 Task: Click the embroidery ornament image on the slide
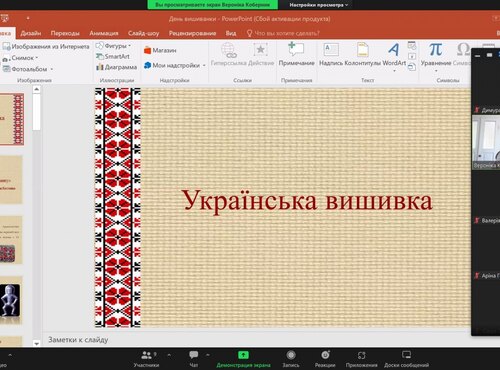pyautogui.click(x=118, y=207)
